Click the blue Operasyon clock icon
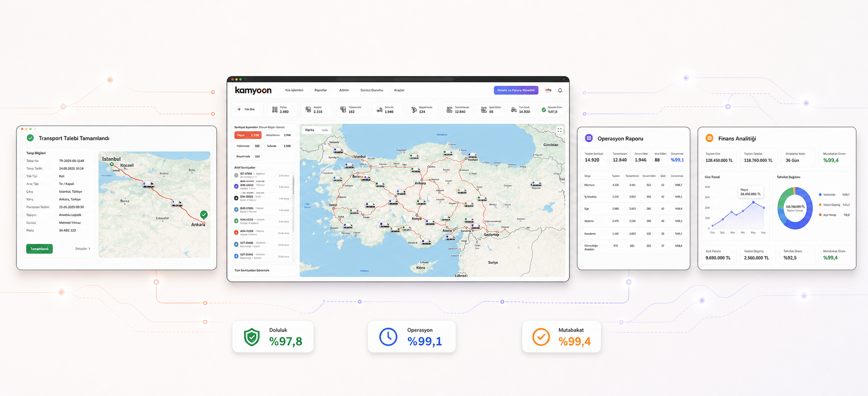The image size is (868, 396). click(388, 337)
